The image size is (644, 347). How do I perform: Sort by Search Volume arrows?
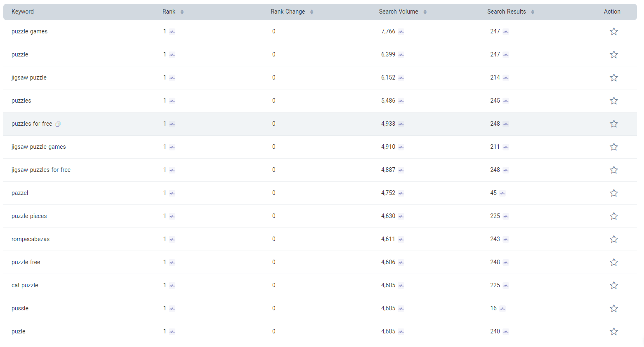(425, 12)
